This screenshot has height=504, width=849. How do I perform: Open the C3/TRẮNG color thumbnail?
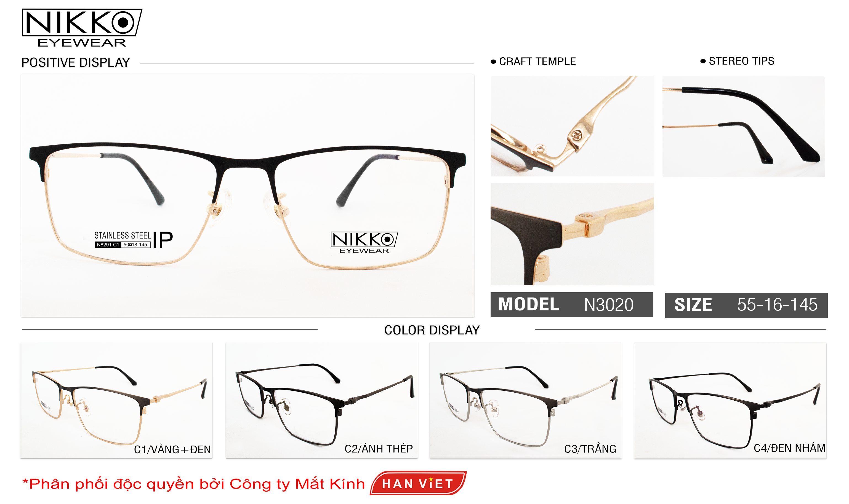(x=525, y=400)
